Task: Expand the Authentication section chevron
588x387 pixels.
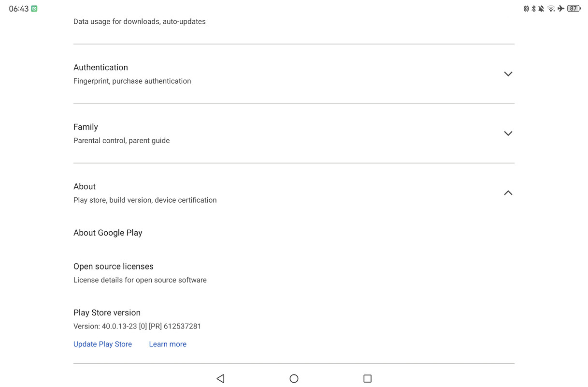Action: click(x=508, y=74)
